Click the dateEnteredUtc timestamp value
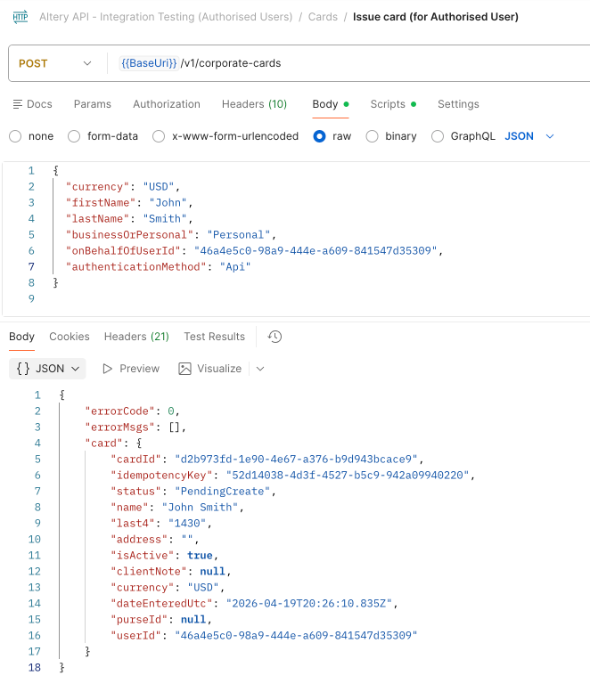Viewport: 590px width, 700px height. 309,604
